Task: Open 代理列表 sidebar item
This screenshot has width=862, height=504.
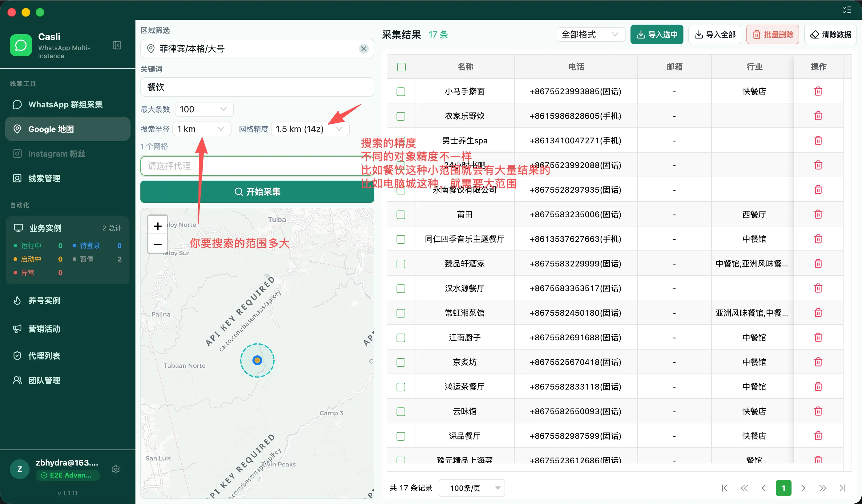Action: click(x=67, y=356)
